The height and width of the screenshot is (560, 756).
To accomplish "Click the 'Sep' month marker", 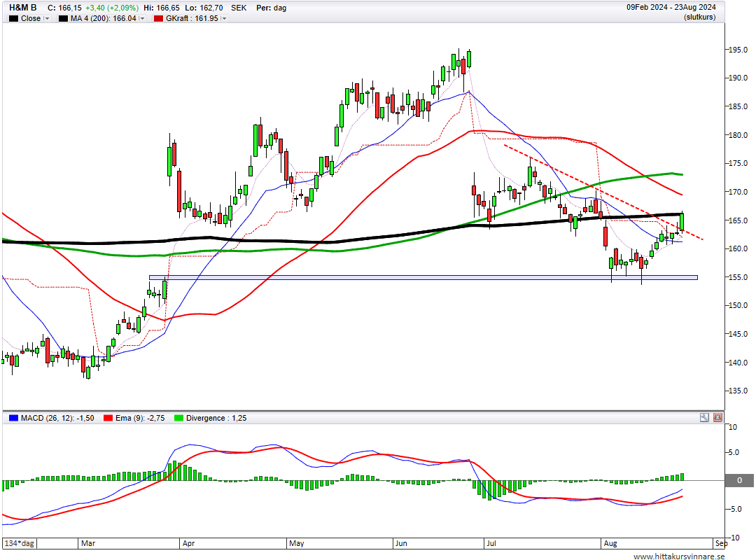I will point(721,543).
